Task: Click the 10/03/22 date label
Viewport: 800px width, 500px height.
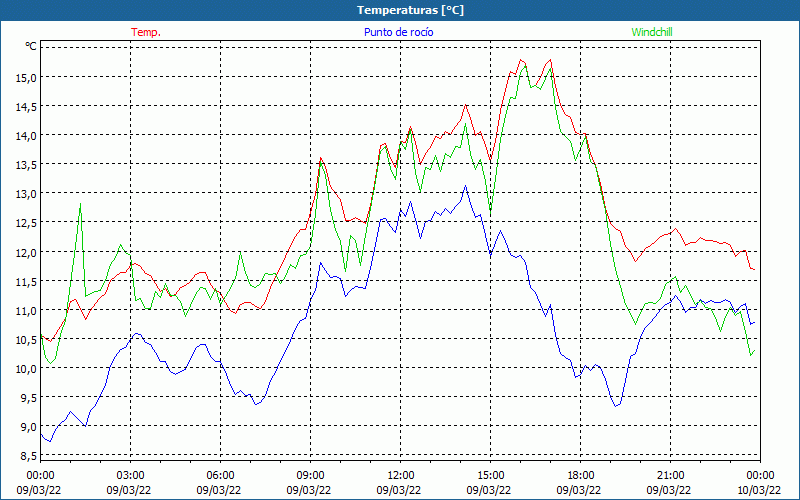Action: (759, 490)
